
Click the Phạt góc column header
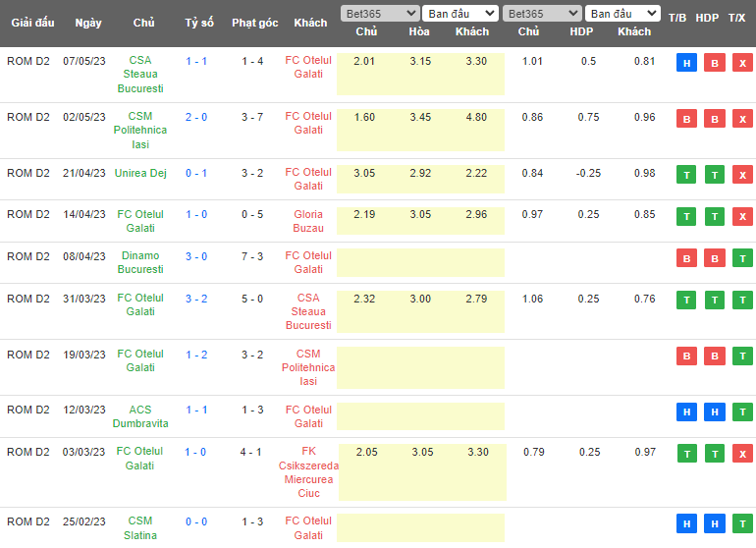pyautogui.click(x=254, y=23)
